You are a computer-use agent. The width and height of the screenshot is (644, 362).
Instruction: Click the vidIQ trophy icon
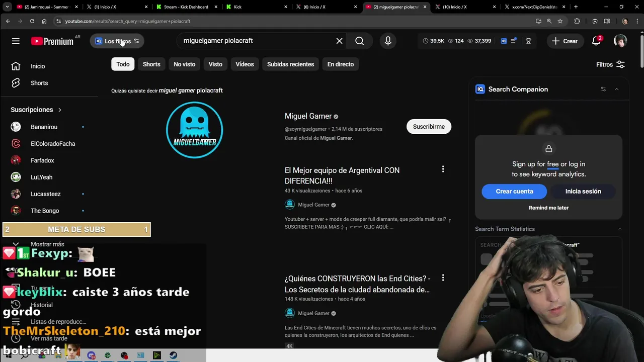pos(528,41)
